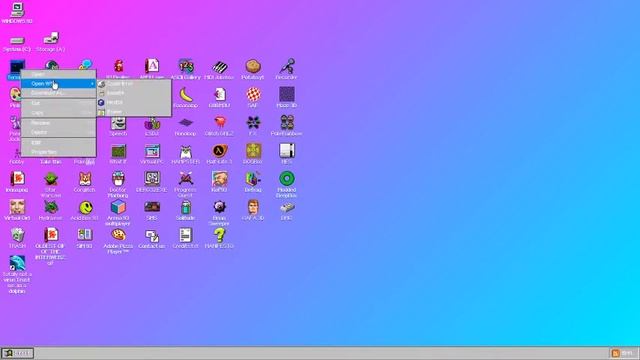Open the Virtual Girl icon

point(17,210)
